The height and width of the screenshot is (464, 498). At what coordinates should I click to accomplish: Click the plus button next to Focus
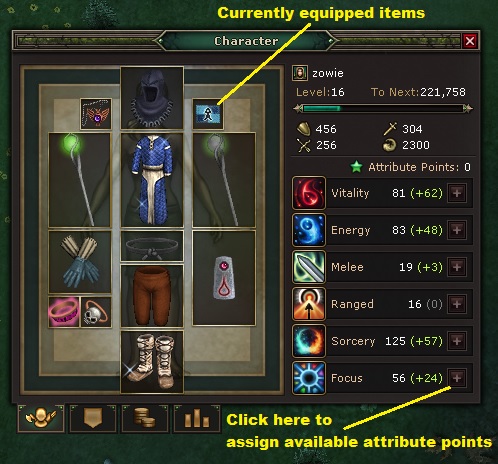coord(457,378)
